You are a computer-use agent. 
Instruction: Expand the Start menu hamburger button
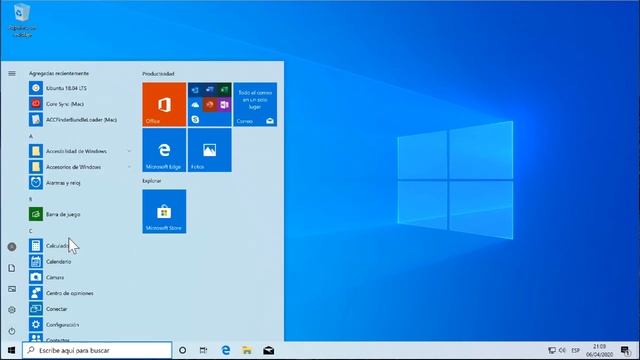[12, 73]
